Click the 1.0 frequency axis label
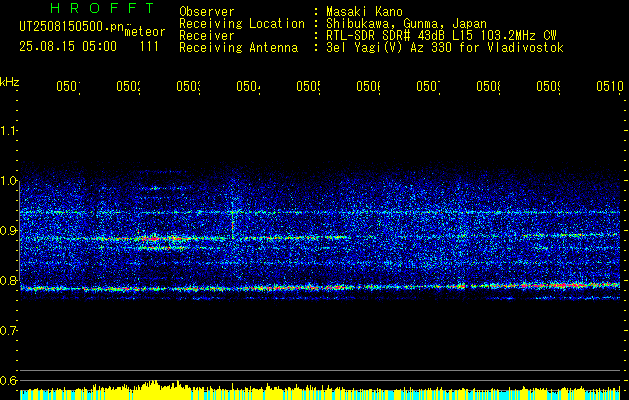This screenshot has height=400, width=629. [8, 181]
